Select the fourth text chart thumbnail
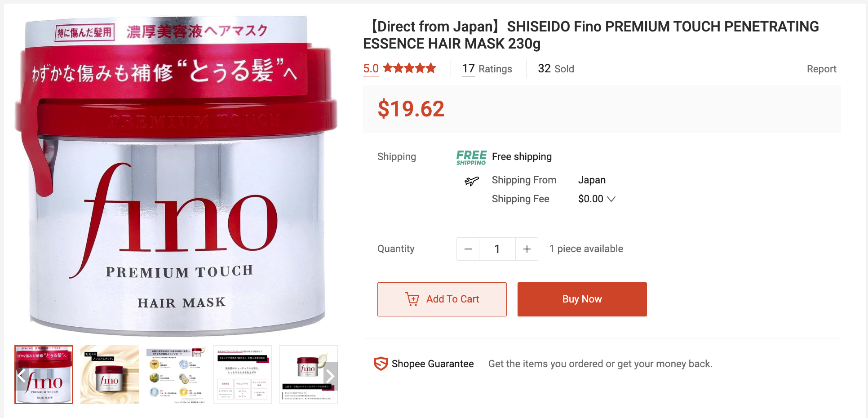The height and width of the screenshot is (418, 868). click(x=242, y=375)
